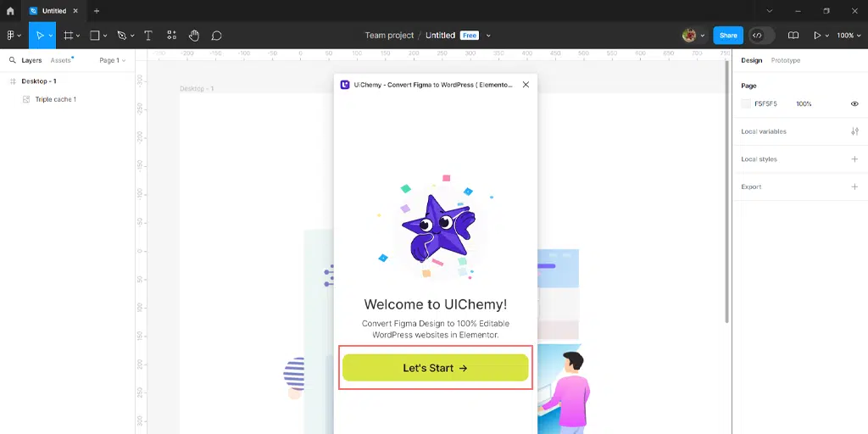Open the 100% zoom dropdown
Image resolution: width=868 pixels, height=434 pixels.
pyautogui.click(x=849, y=36)
